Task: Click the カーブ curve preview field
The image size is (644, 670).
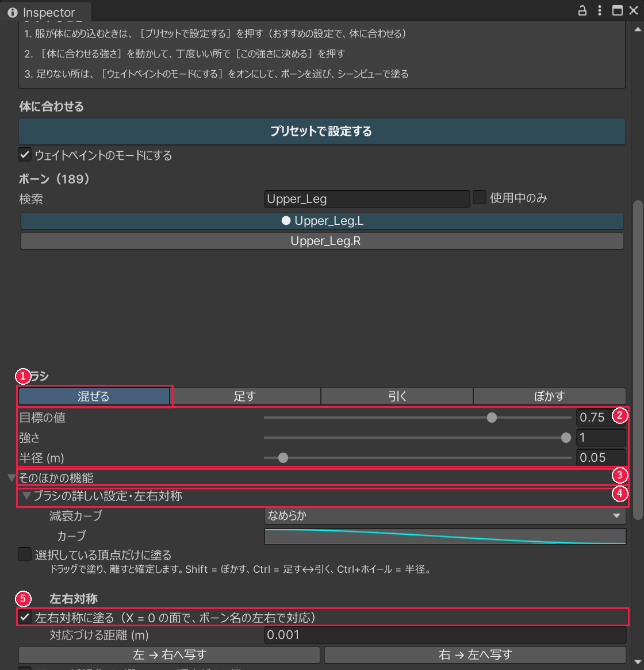Action: click(445, 536)
